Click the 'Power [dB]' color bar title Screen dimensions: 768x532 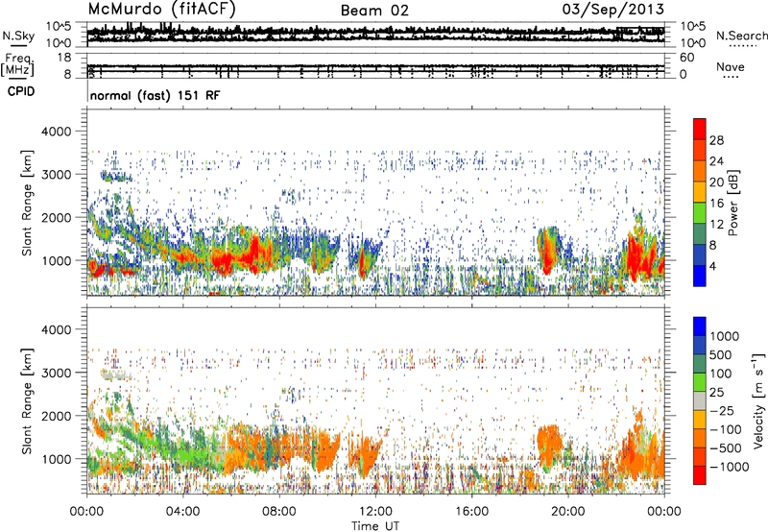pos(733,203)
